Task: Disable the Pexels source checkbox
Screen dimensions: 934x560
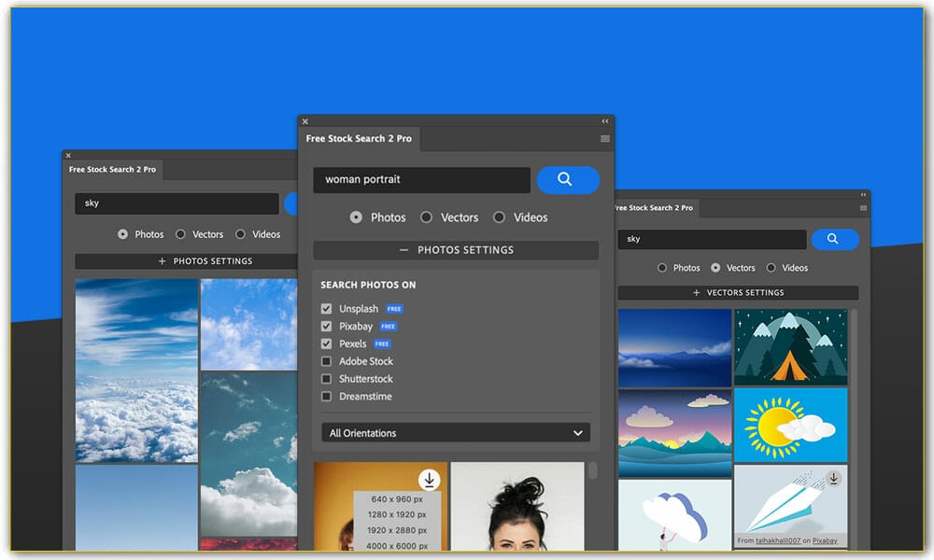Action: pos(326,343)
